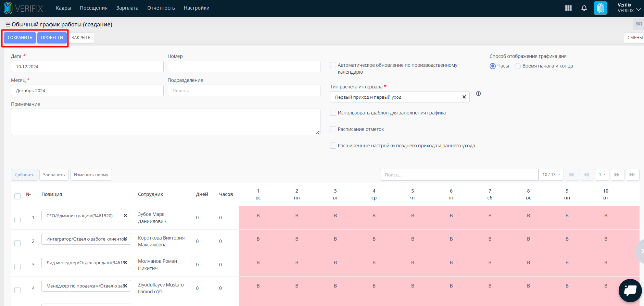644x306 pixels.
Task: Enable extended late arrival settings checkbox
Action: 333,146
